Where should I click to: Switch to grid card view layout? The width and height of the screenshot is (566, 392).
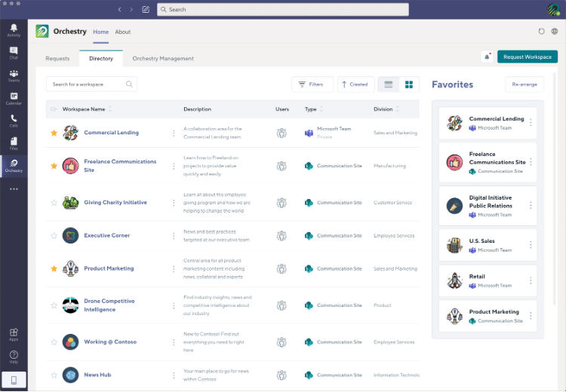coord(408,84)
